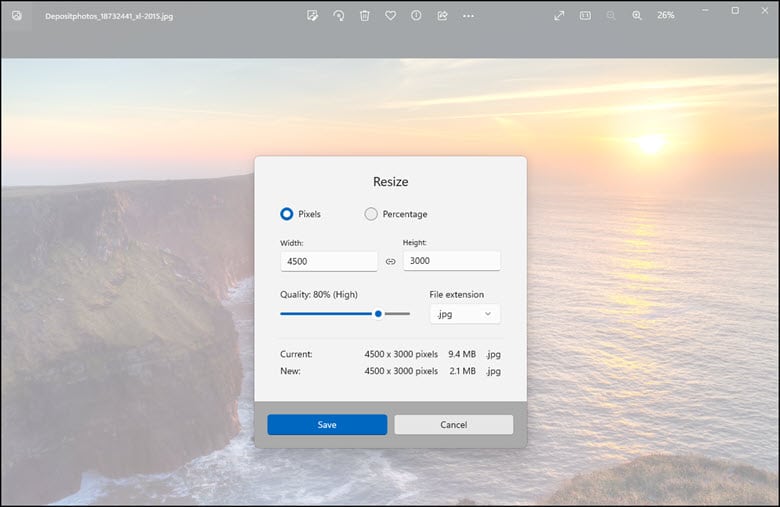Image resolution: width=780 pixels, height=507 pixels.
Task: Click the actual size 1:1 icon
Action: tap(585, 15)
